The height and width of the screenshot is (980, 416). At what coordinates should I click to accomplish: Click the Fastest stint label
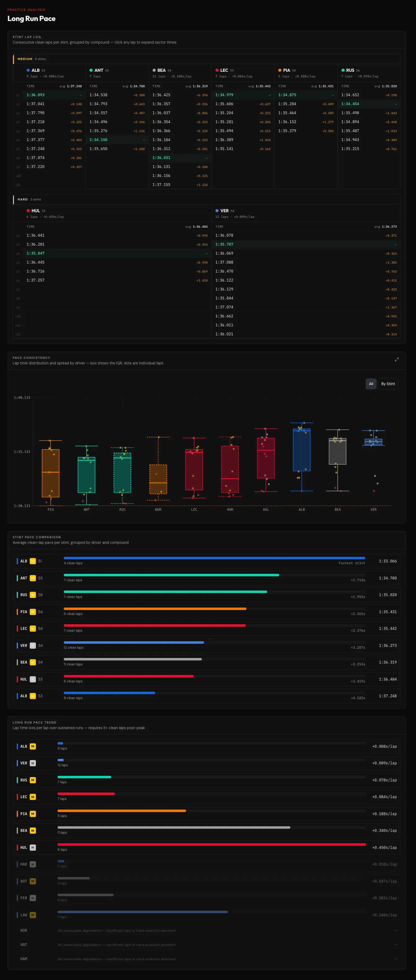(352, 563)
